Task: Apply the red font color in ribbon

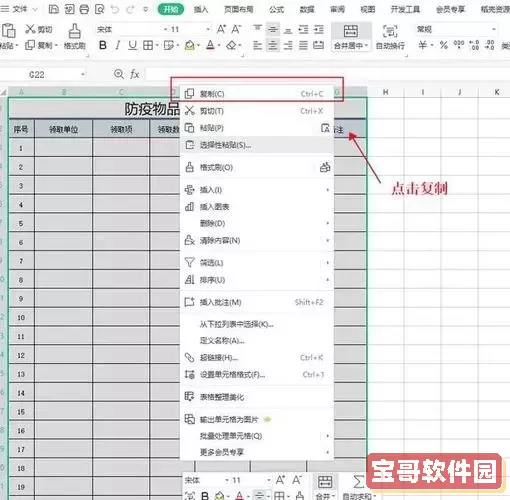Action: coord(210,45)
